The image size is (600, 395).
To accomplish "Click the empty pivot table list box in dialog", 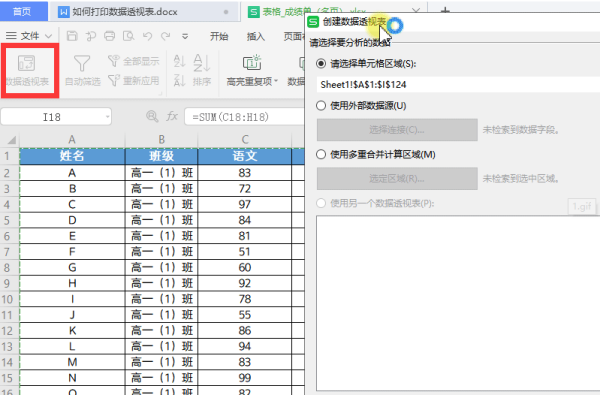I will [458, 303].
